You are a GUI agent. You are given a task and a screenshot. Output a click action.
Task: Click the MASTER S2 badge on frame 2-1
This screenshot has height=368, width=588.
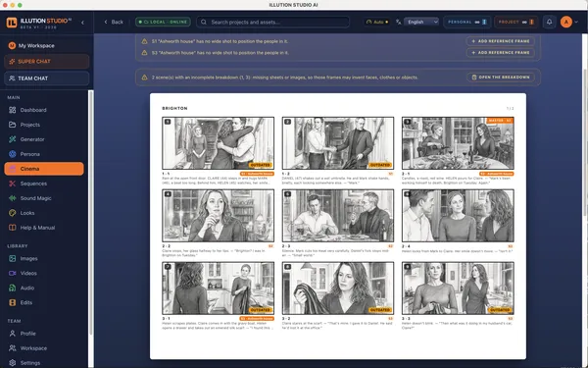(500, 121)
